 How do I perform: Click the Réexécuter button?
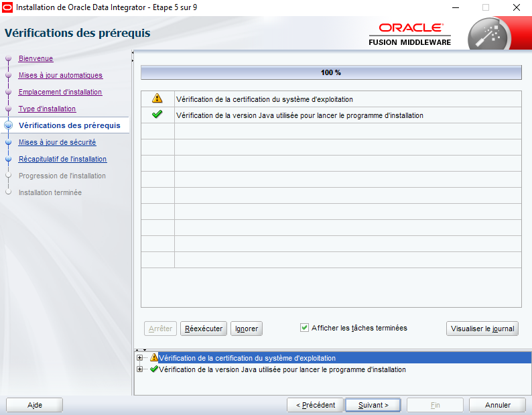204,329
